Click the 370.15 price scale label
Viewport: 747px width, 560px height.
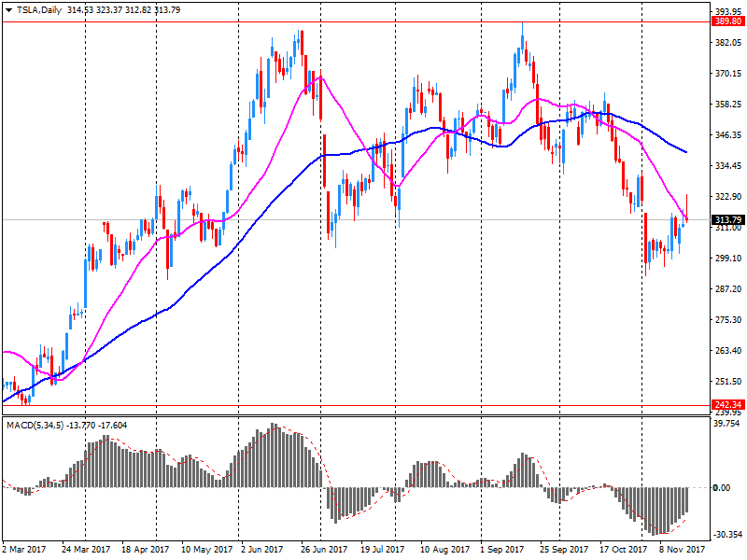pos(728,74)
